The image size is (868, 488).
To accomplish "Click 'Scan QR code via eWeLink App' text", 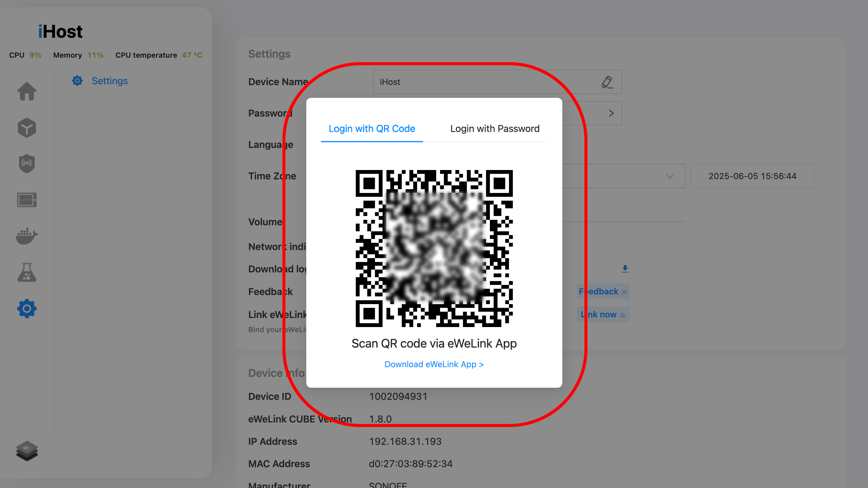I will point(434,343).
